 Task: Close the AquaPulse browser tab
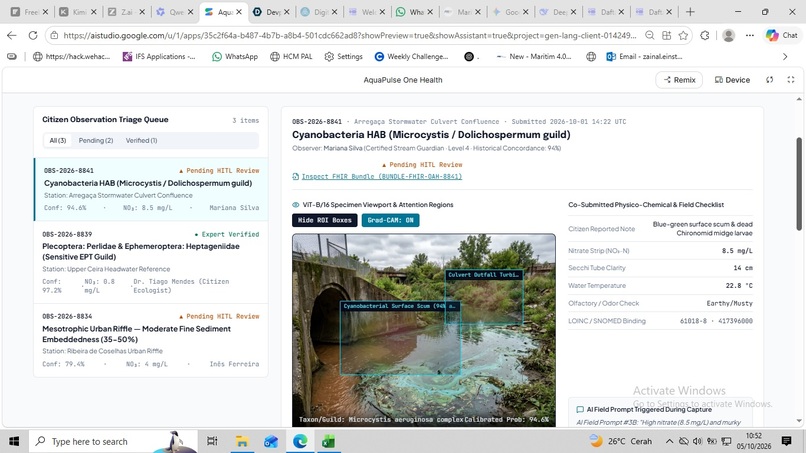[x=239, y=12]
